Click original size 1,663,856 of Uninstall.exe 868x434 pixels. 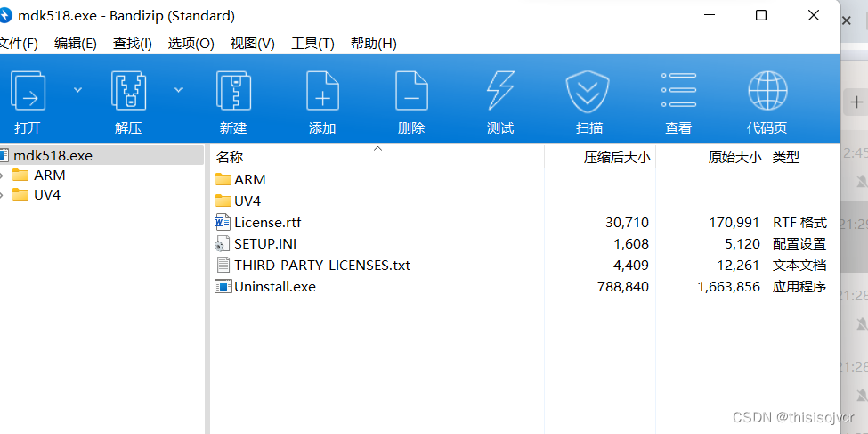click(x=728, y=287)
